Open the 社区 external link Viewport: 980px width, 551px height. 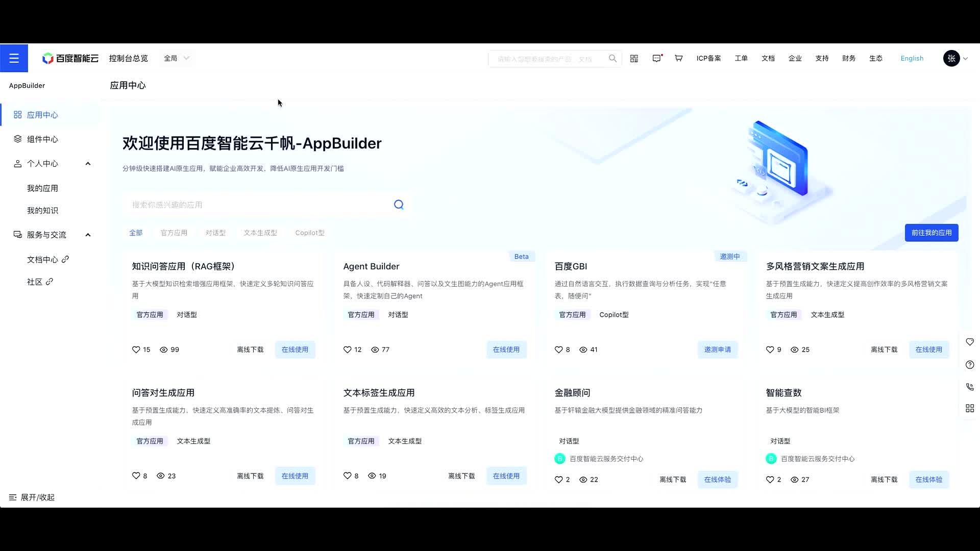pos(40,282)
